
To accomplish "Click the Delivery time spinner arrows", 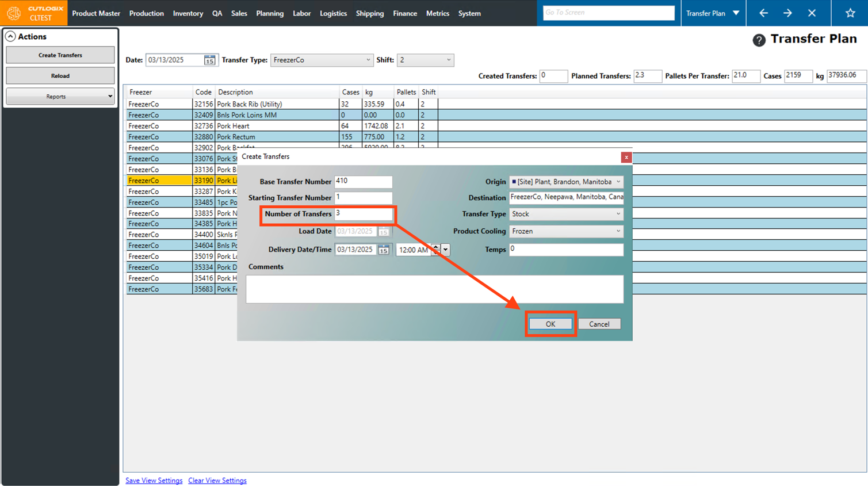I will point(436,250).
